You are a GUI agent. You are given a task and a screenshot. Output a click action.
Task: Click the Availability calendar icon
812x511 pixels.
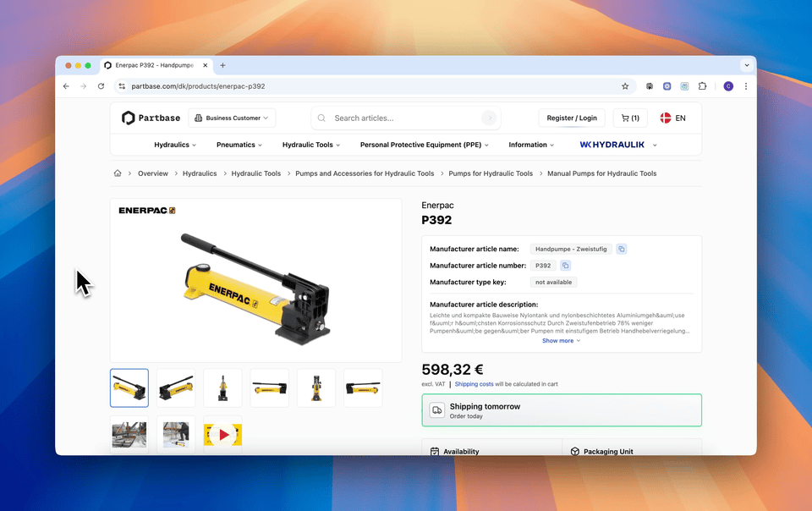pos(435,452)
